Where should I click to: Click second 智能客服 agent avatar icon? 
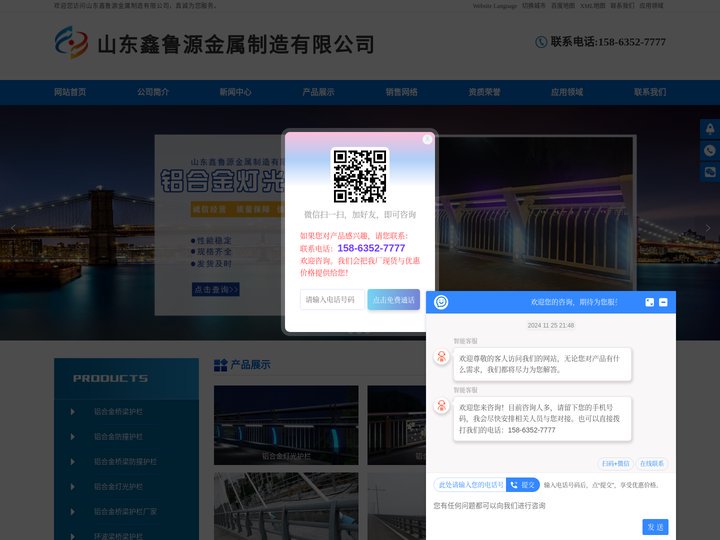coord(442,406)
